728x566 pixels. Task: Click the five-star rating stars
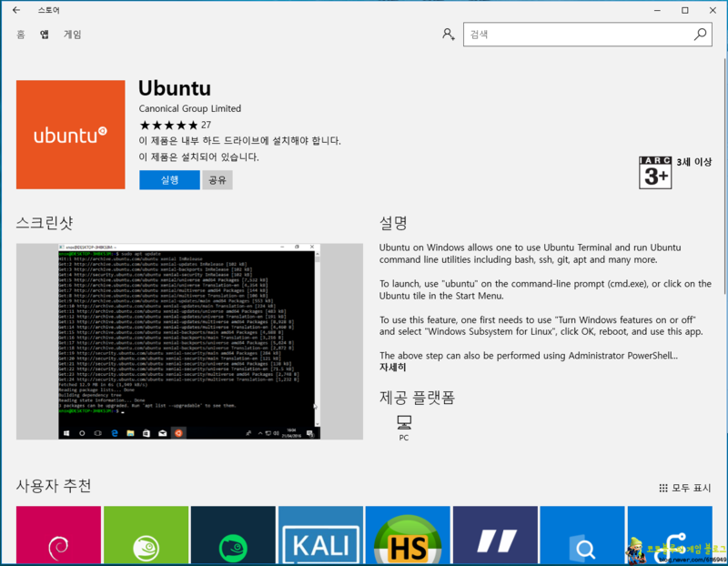coord(169,125)
